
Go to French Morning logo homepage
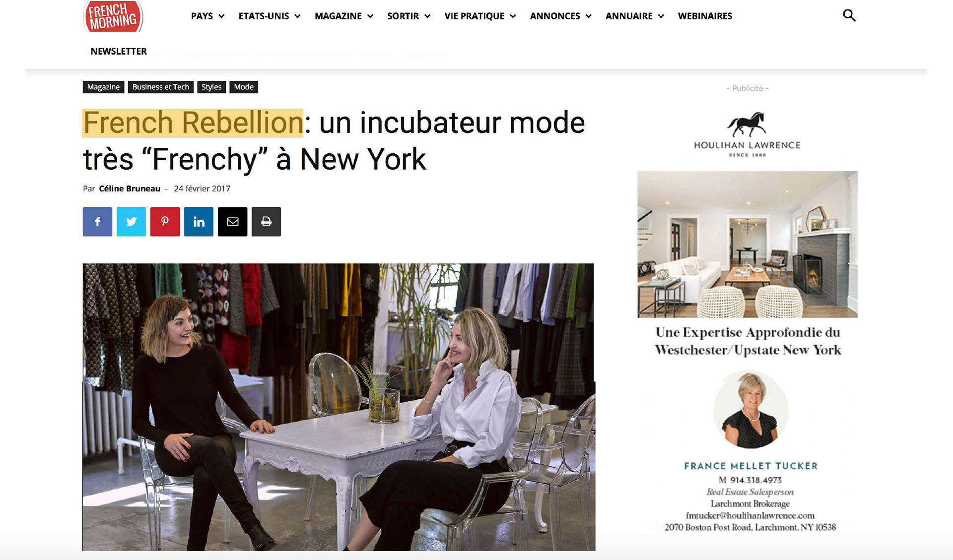113,16
